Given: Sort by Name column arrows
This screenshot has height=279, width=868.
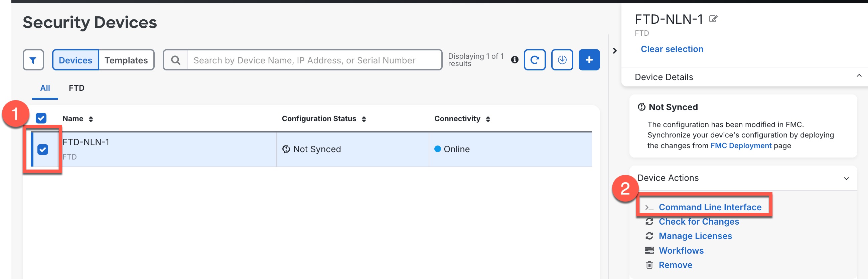Looking at the screenshot, I should (91, 119).
